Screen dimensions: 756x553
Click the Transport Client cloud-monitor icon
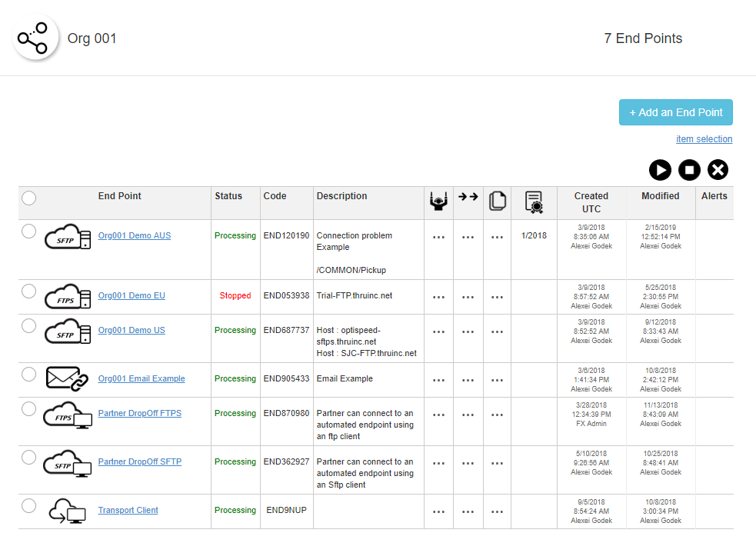pyautogui.click(x=68, y=511)
